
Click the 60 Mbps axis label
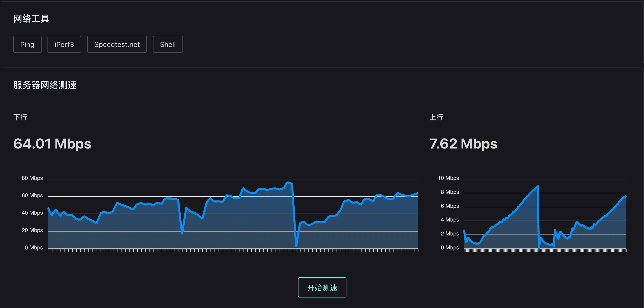click(x=32, y=195)
